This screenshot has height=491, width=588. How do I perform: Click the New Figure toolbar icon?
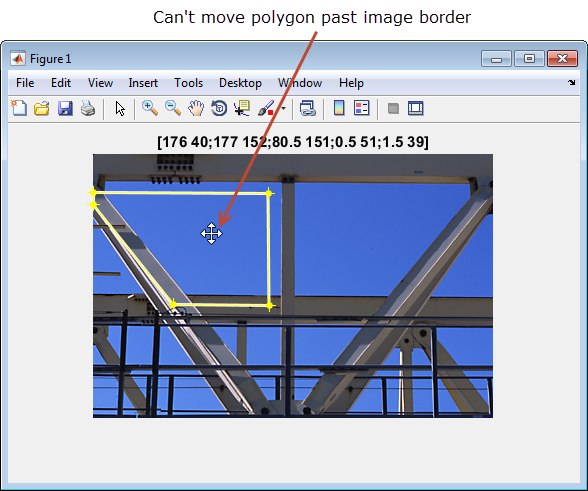pyautogui.click(x=19, y=108)
